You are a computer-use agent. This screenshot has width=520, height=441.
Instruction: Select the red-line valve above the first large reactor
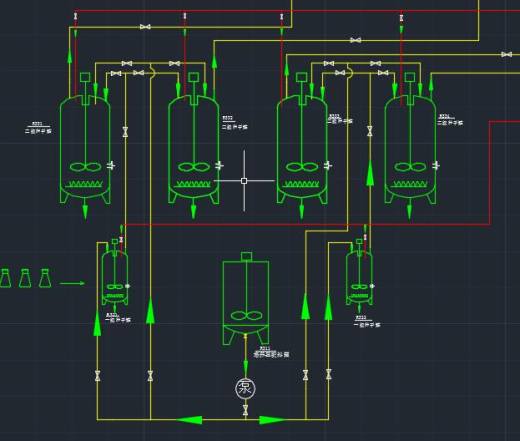pyautogui.click(x=76, y=16)
